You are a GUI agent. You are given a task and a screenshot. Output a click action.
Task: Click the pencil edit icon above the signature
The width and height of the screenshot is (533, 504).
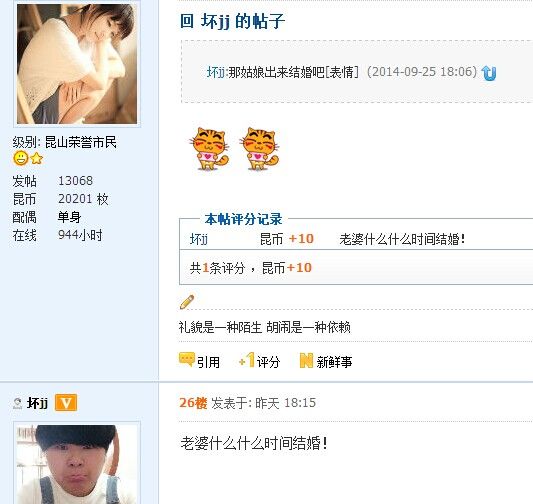187,301
